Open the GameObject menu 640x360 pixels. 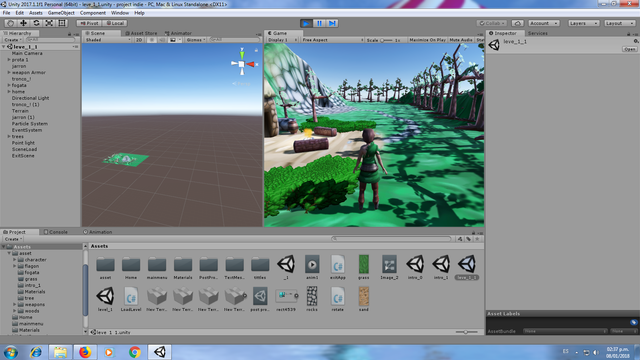point(61,13)
